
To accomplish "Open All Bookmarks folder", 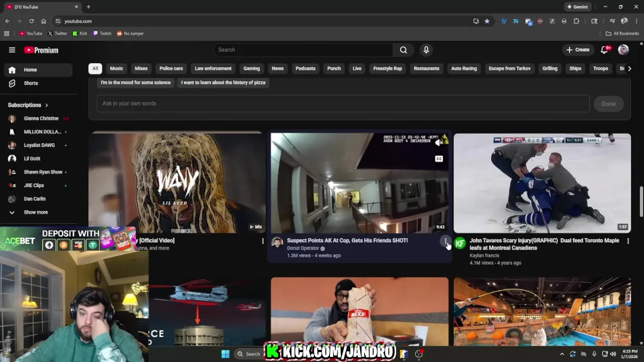I will [x=622, y=33].
